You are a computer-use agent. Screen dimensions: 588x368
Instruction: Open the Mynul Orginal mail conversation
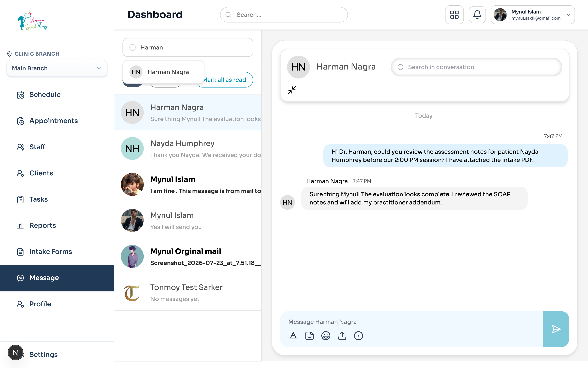(188, 257)
